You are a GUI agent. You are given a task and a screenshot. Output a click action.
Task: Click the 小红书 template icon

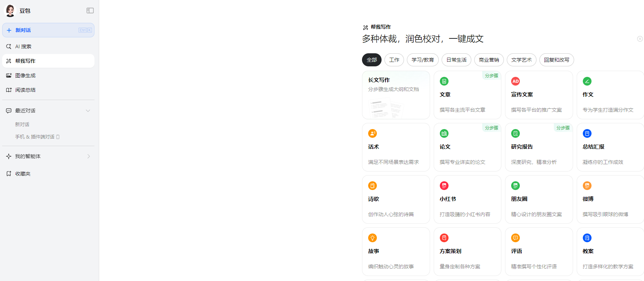tap(444, 186)
